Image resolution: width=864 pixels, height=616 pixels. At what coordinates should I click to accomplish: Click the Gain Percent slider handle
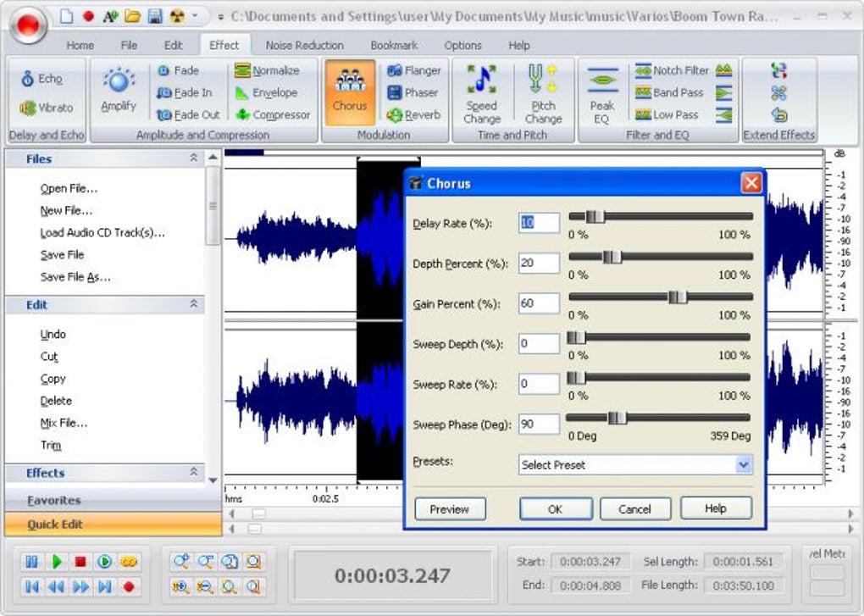pos(677,297)
